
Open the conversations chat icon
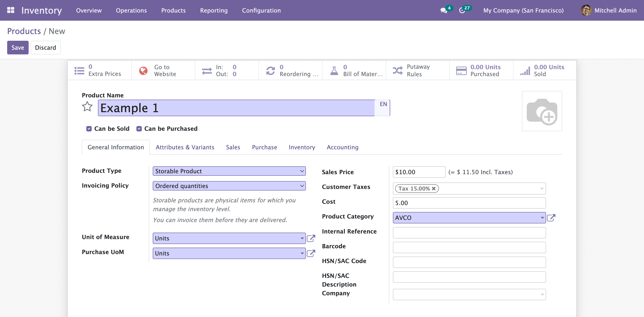tap(444, 11)
